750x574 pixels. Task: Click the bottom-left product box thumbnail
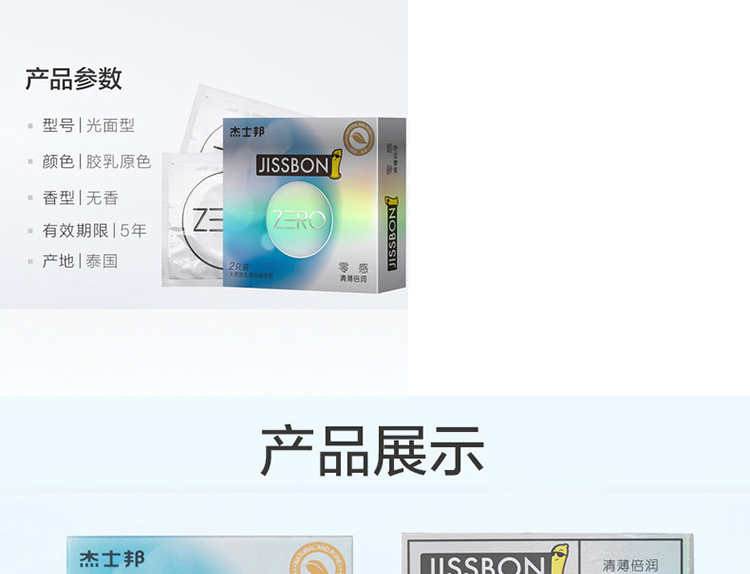pos(210,555)
